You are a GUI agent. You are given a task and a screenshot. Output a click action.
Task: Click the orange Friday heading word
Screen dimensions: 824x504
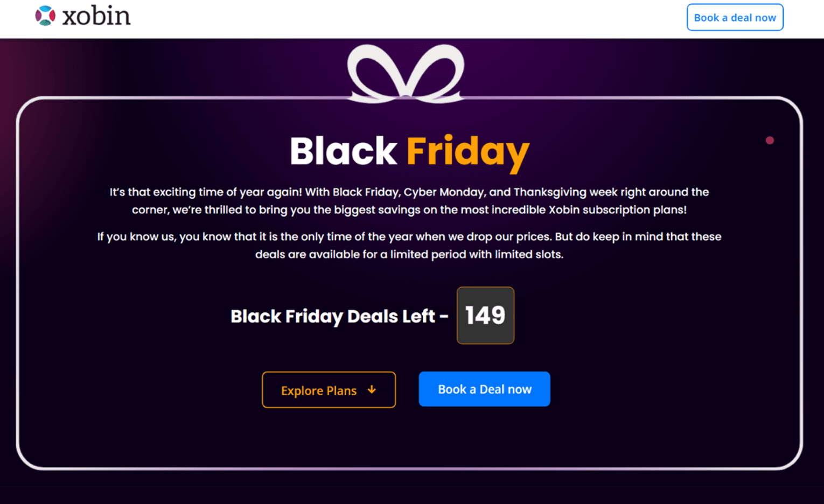(x=467, y=152)
